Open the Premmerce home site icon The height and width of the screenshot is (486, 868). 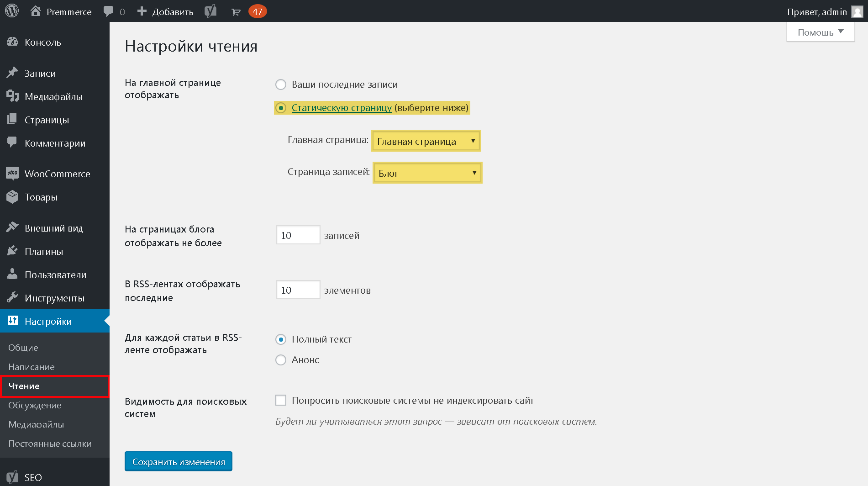pyautogui.click(x=36, y=11)
